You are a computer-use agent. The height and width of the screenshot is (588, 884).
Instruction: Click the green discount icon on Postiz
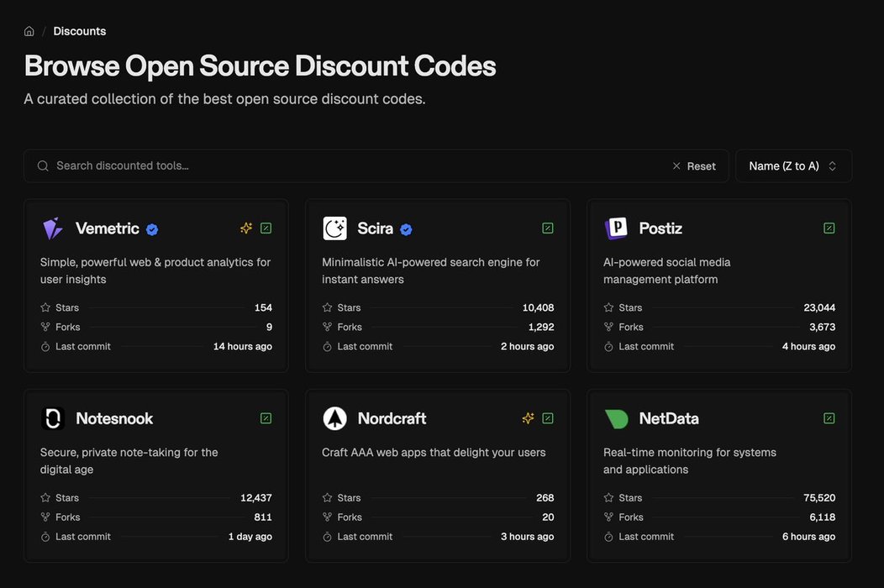829,228
